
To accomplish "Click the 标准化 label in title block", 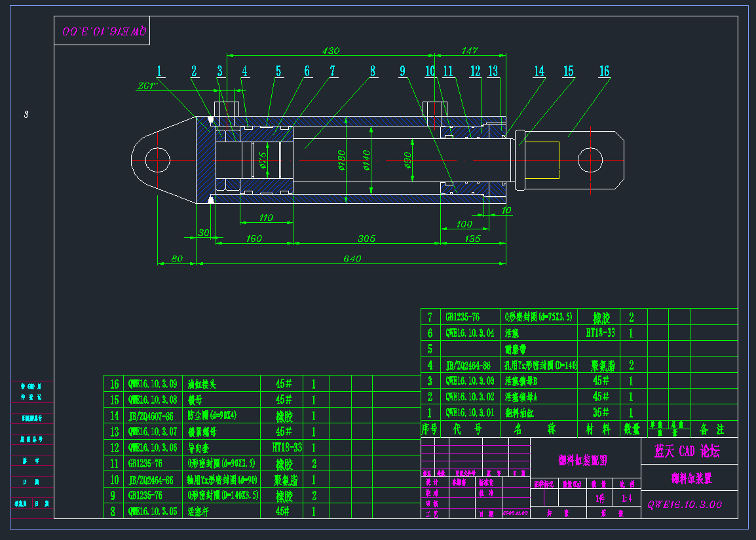I will (x=486, y=482).
